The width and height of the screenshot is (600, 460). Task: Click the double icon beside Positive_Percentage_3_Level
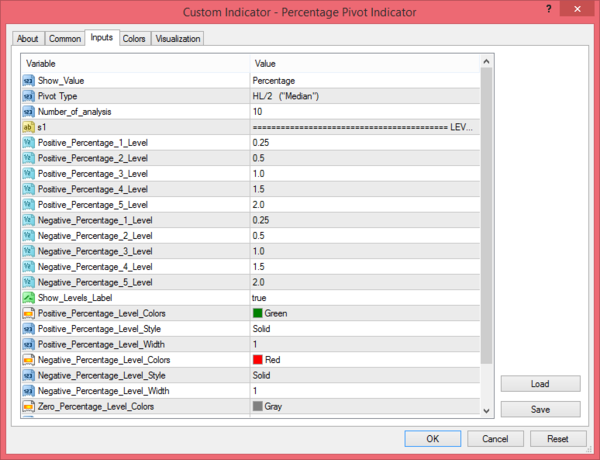[29, 174]
